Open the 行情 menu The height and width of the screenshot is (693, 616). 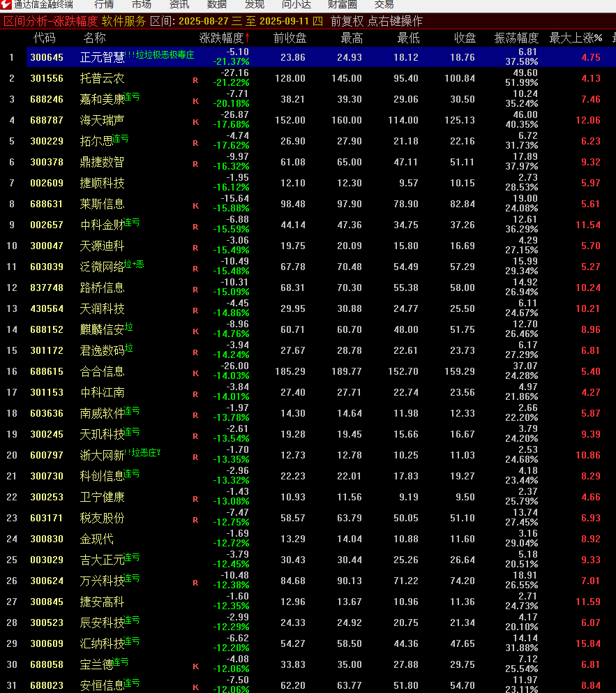point(104,4)
